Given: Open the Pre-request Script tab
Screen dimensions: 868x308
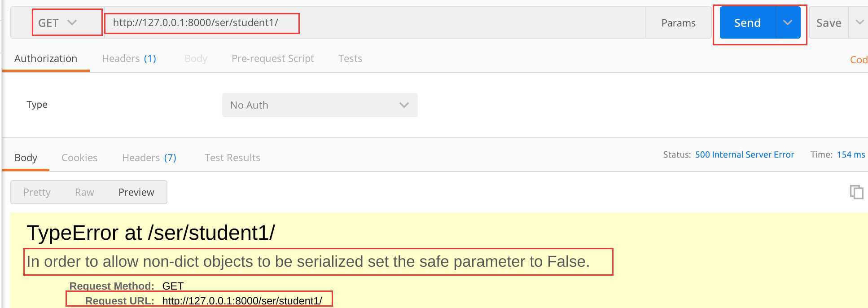Looking at the screenshot, I should (272, 58).
